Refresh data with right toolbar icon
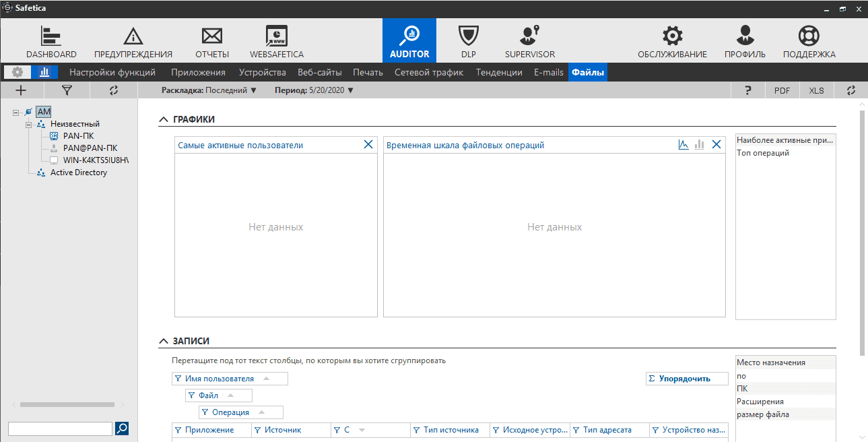Image resolution: width=868 pixels, height=442 pixels. pos(851,90)
